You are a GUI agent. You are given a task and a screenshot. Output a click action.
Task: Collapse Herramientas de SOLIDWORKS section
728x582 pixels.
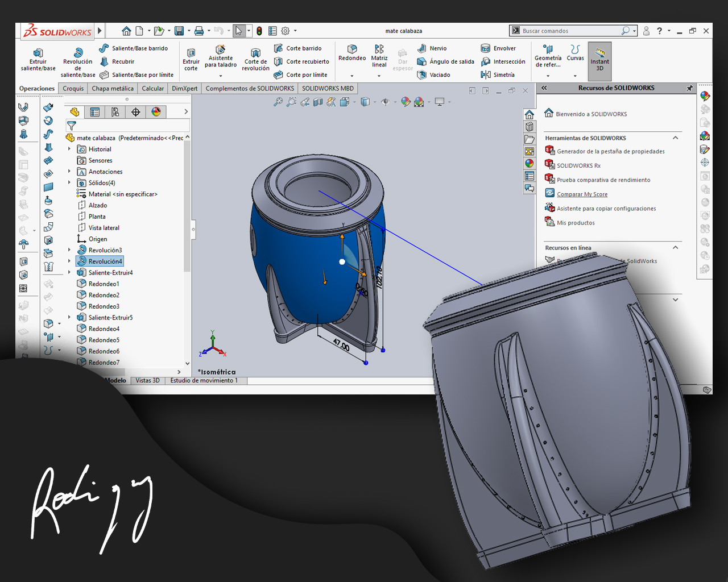pyautogui.click(x=676, y=138)
